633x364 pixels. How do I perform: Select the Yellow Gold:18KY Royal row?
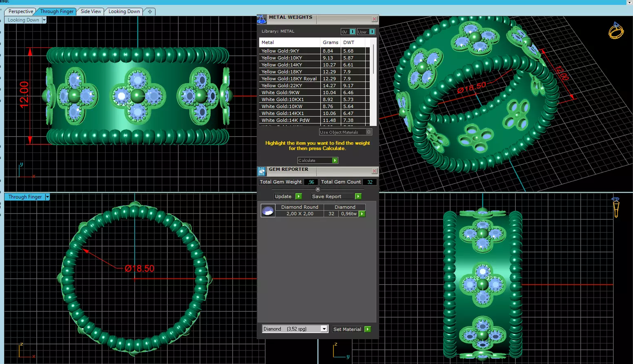pos(314,79)
